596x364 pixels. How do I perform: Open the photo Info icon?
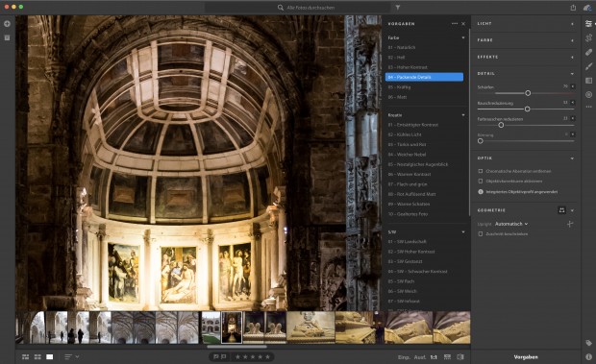588,356
